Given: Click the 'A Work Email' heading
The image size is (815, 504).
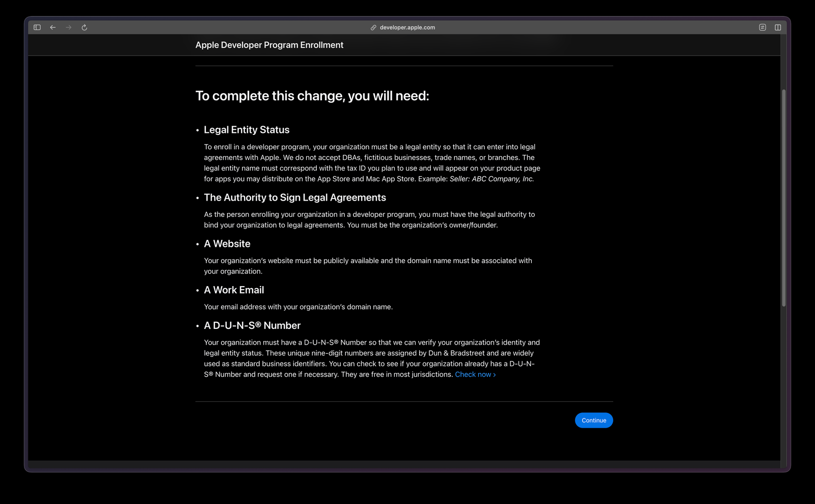Looking at the screenshot, I should tap(234, 290).
